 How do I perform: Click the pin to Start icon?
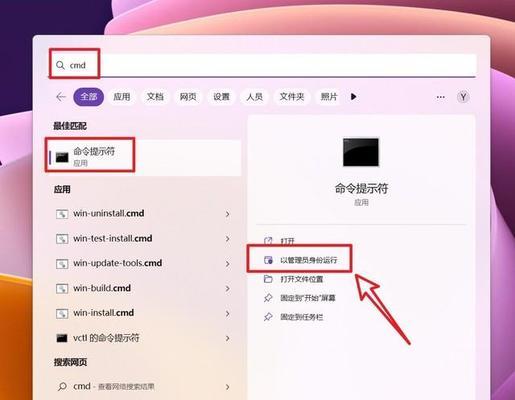pyautogui.click(x=268, y=298)
